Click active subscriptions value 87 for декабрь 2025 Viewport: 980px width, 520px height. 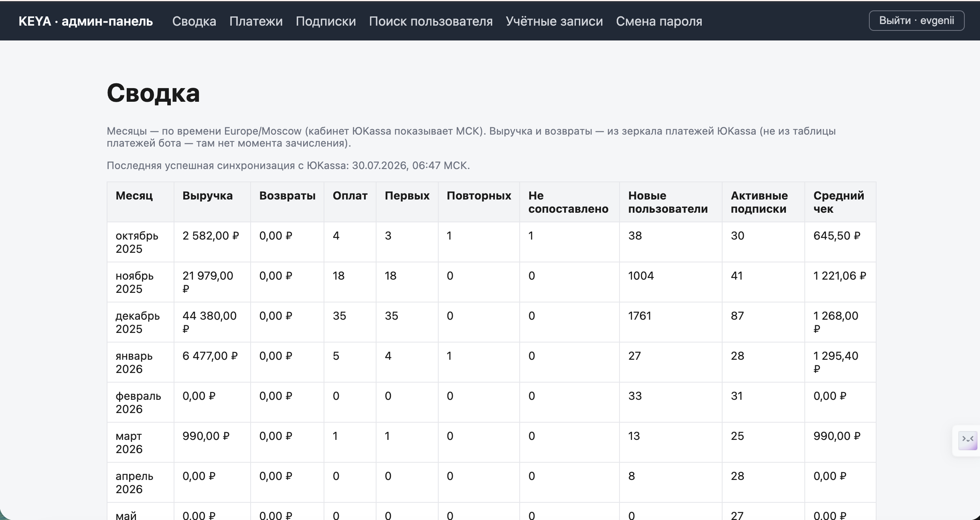click(737, 316)
